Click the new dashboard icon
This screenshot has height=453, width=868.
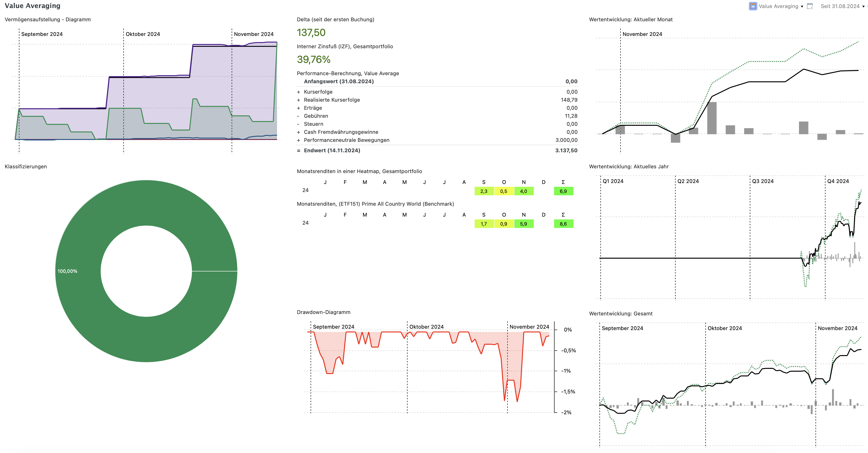(x=810, y=6)
